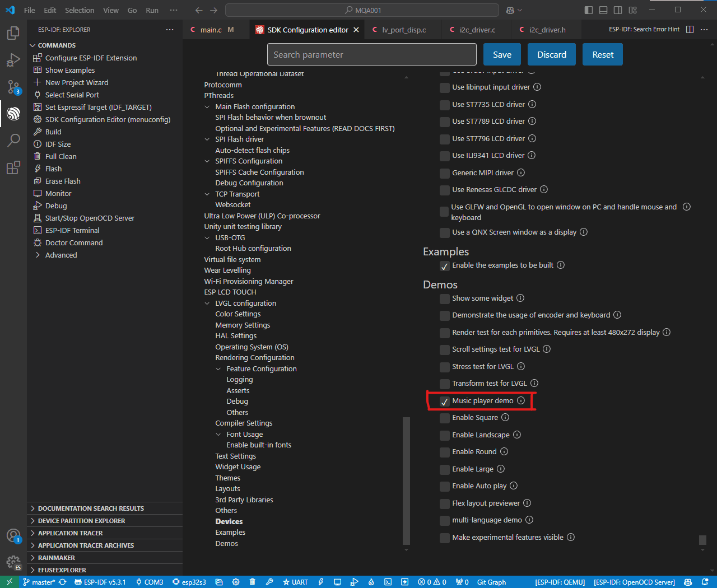Collapse Feature Configuration tree node
The image size is (717, 588).
[x=218, y=369]
